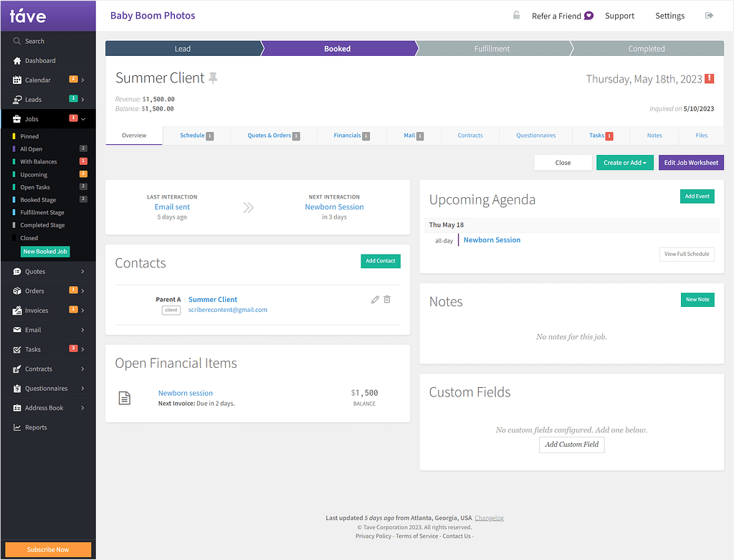The width and height of the screenshot is (734, 560).
Task: Switch to the Schedule tab
Action: coord(196,136)
